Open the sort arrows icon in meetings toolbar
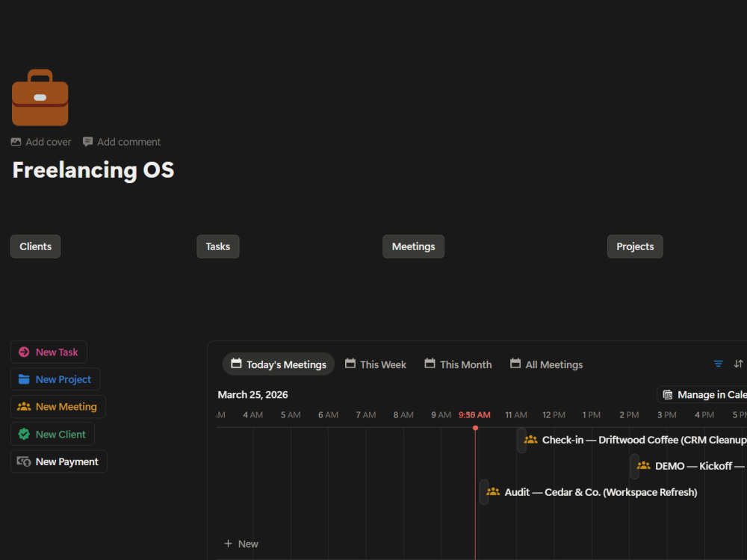 739,364
